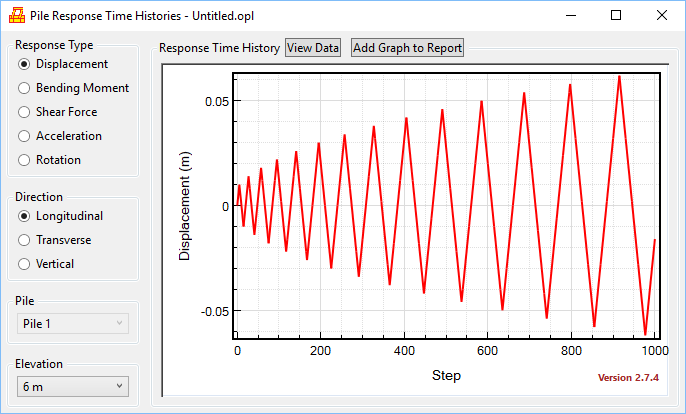Choose Bending Moment response type
Image resolution: width=686 pixels, height=414 pixels.
coord(25,88)
